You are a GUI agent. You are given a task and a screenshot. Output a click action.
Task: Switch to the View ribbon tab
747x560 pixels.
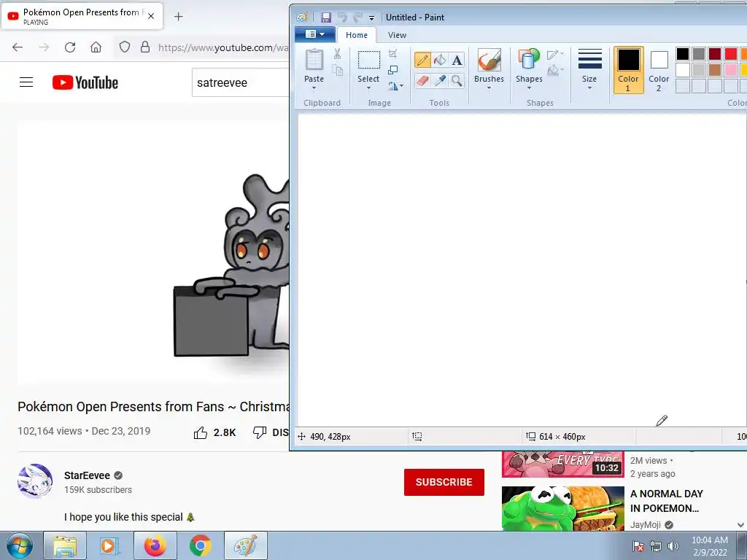click(x=397, y=35)
